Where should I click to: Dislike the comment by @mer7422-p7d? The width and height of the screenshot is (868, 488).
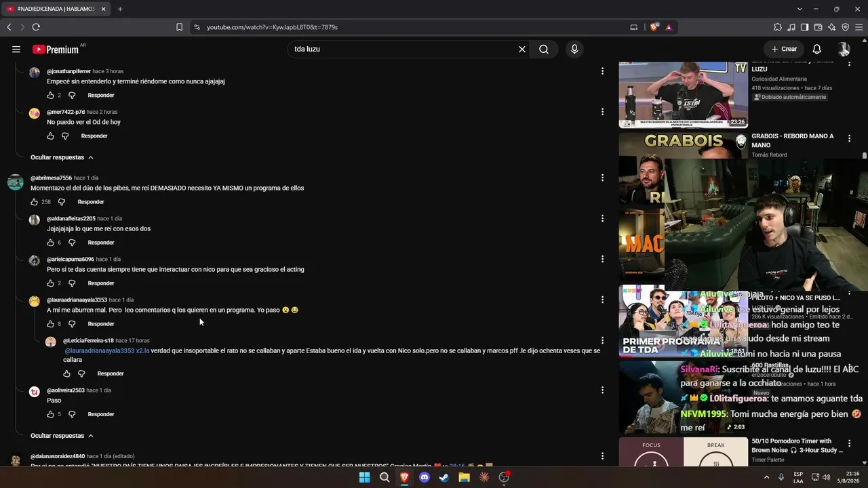click(x=65, y=136)
